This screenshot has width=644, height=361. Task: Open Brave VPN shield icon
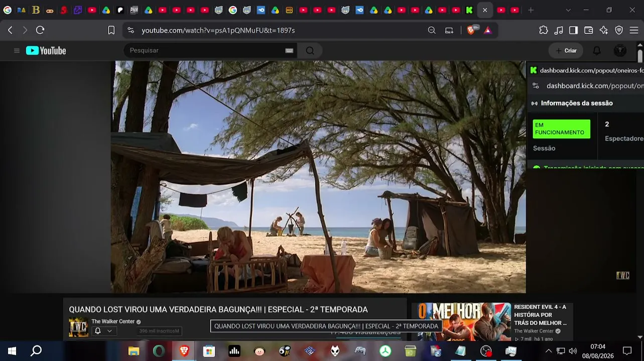pos(619,30)
